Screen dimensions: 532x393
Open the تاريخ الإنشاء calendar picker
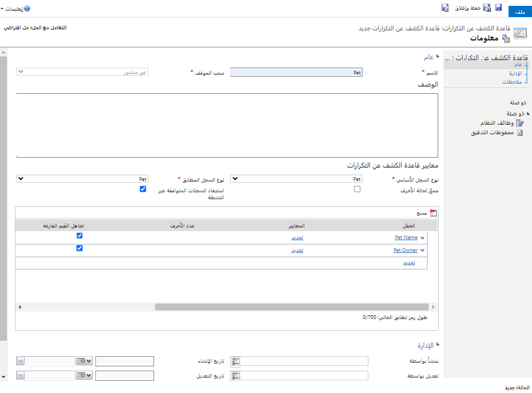(84, 361)
